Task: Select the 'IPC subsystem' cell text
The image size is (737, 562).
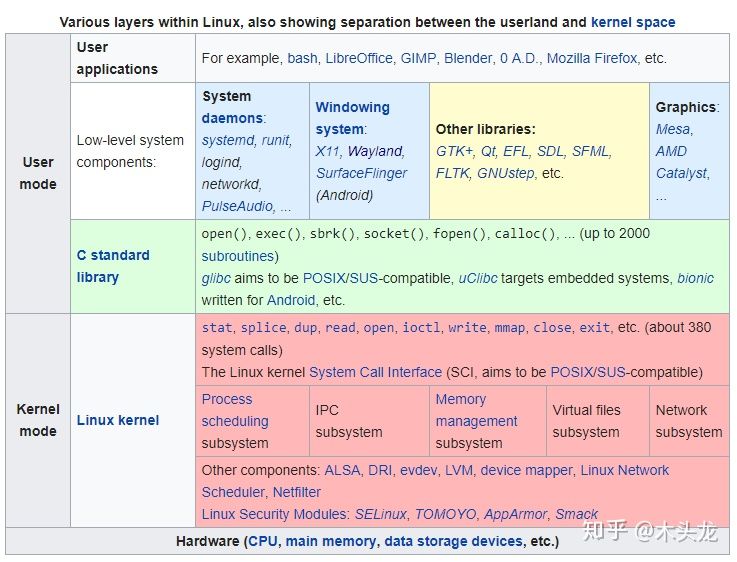Action: click(349, 421)
